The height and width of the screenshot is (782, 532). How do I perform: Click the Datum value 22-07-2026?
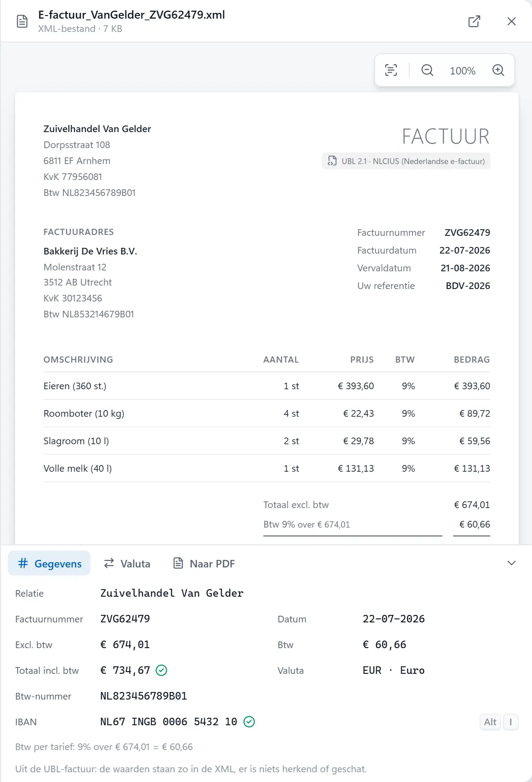(x=394, y=619)
